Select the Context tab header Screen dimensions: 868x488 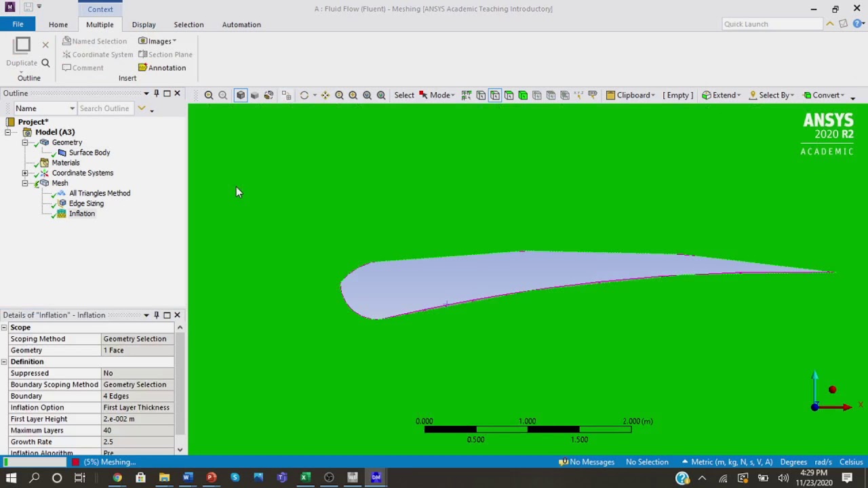[100, 9]
